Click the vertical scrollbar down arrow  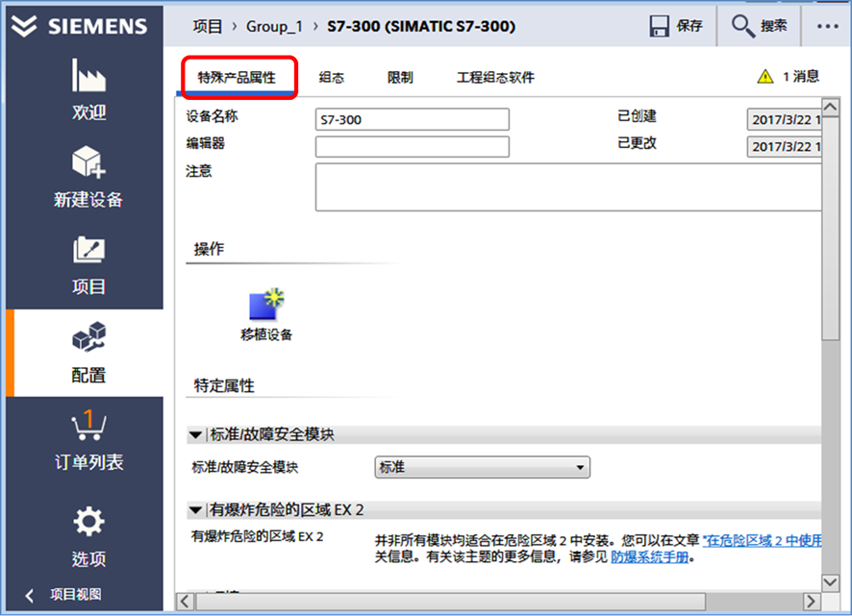coord(831,583)
